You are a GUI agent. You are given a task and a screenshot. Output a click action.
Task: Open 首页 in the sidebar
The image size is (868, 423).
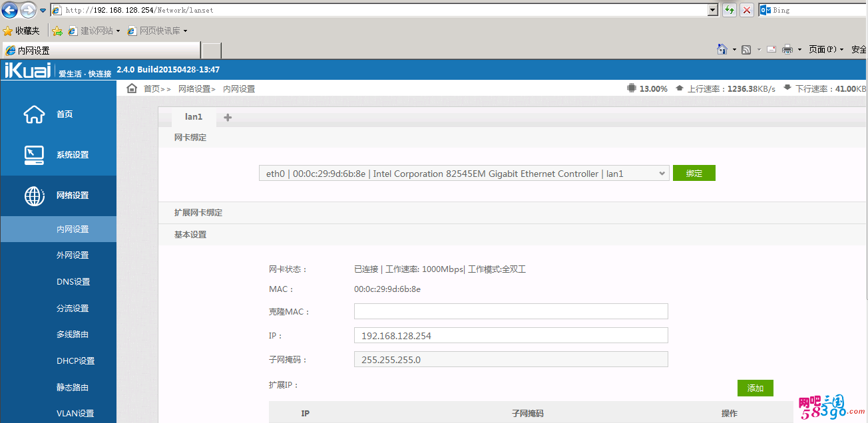coord(58,114)
